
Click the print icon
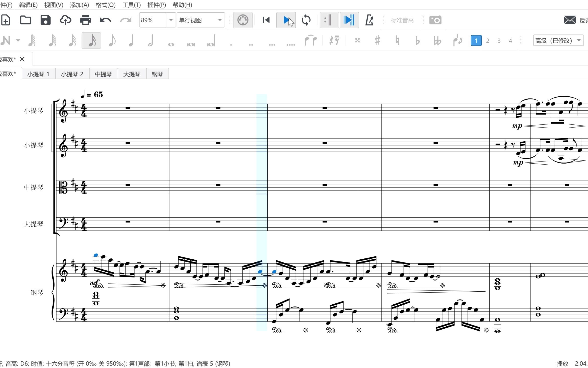85,20
